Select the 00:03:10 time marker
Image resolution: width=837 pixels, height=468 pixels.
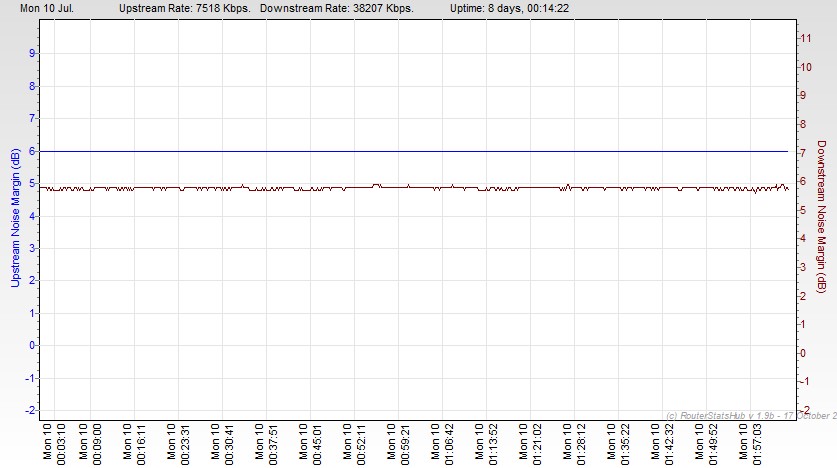pyautogui.click(x=54, y=440)
